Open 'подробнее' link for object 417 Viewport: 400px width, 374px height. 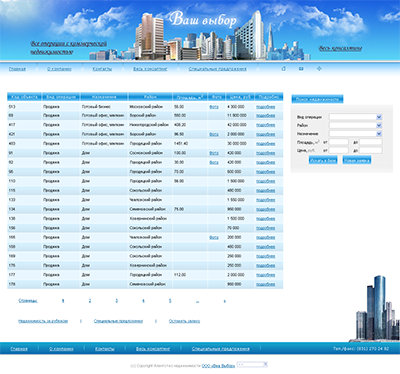pos(266,125)
